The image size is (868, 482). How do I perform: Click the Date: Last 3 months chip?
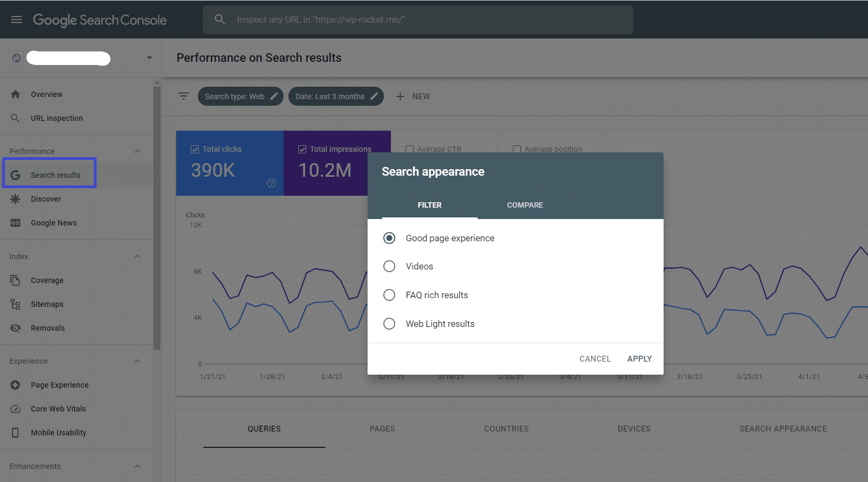336,97
